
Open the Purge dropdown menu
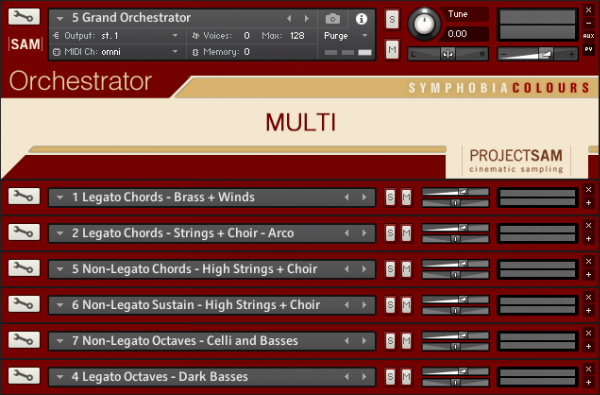click(365, 36)
